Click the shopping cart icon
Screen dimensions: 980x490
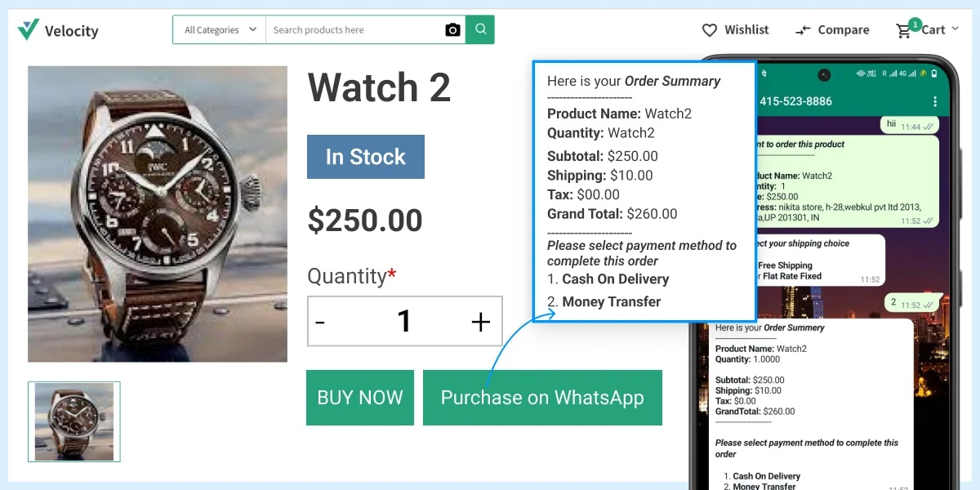click(x=903, y=31)
